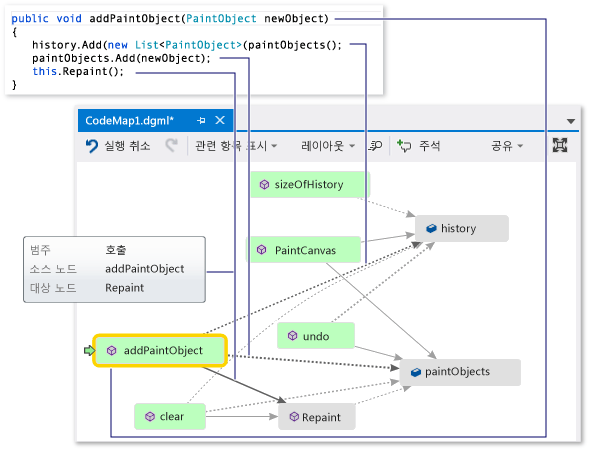Click the blue field icon in paintObjects node

click(416, 372)
